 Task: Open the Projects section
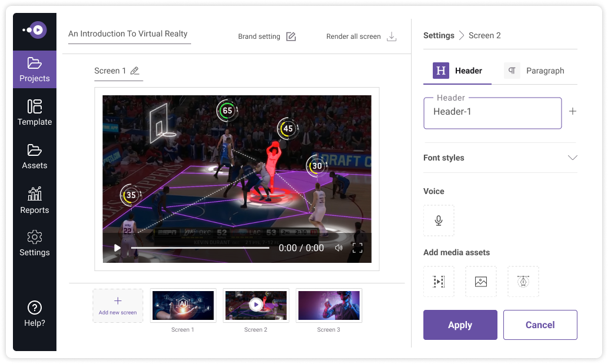point(35,69)
